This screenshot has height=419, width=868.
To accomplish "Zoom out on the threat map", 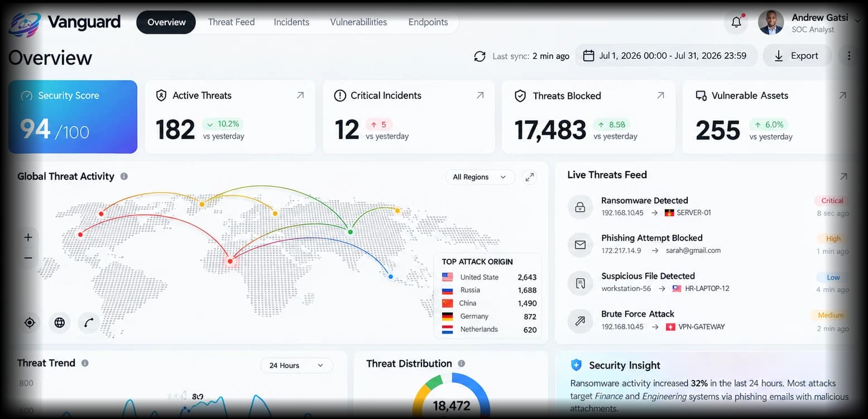I will point(28,258).
